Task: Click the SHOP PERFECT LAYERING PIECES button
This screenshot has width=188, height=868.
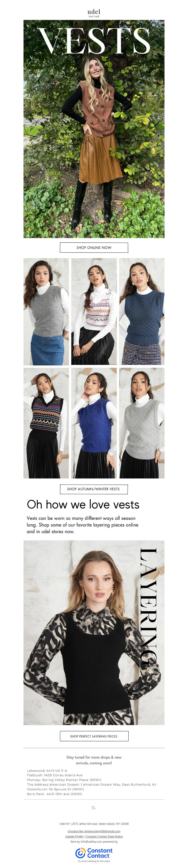Action: click(94, 736)
